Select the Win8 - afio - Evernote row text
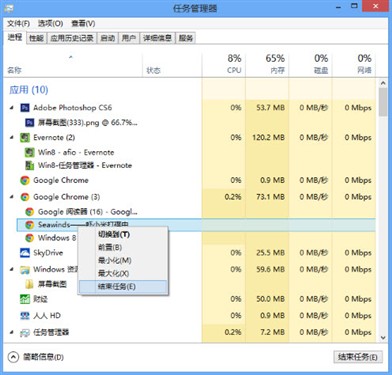This screenshot has width=392, height=375. pos(76,152)
